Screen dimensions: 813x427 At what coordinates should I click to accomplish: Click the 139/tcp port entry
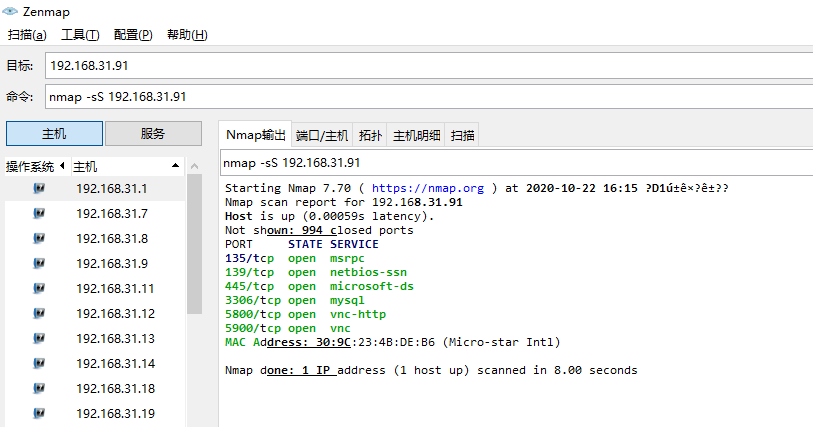(249, 272)
